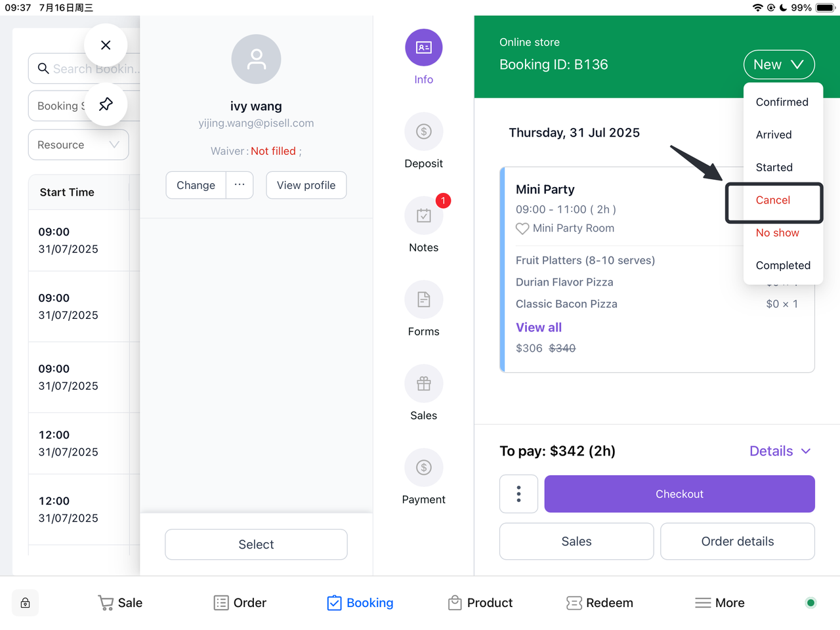Expand payment Details chevron
840x630 pixels.
807,451
